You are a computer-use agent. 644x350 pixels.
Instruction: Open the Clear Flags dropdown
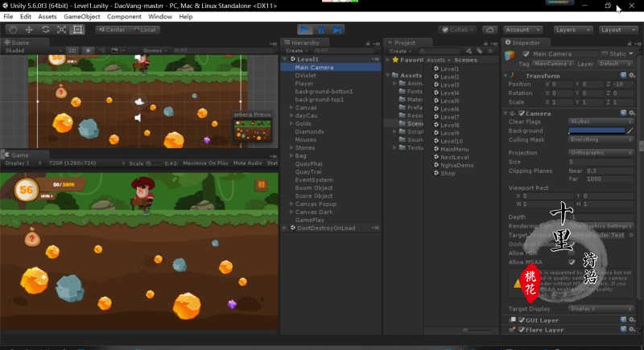(x=597, y=121)
